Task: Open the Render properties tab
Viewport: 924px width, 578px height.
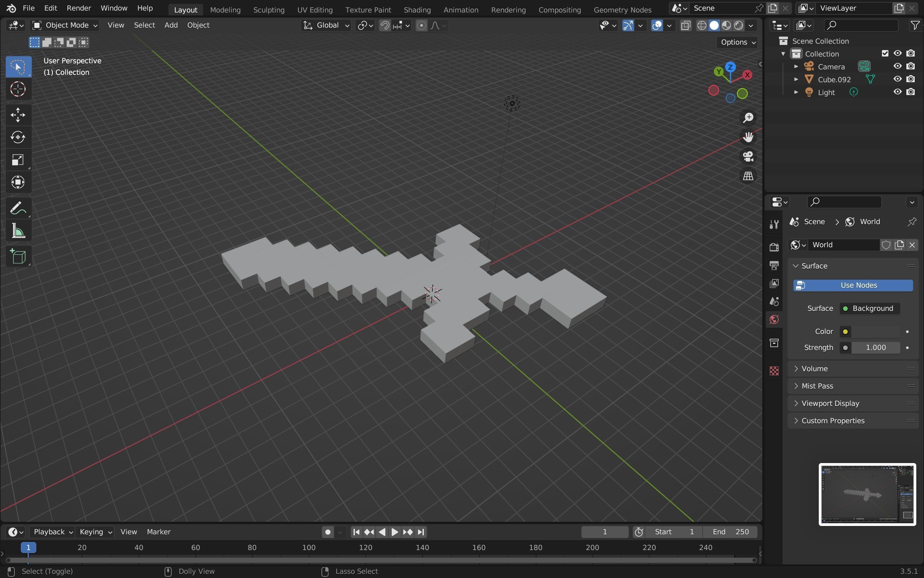Action: tap(774, 247)
